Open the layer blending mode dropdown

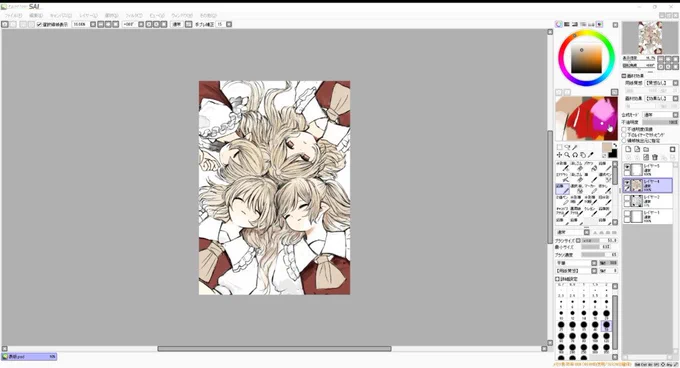(675, 115)
